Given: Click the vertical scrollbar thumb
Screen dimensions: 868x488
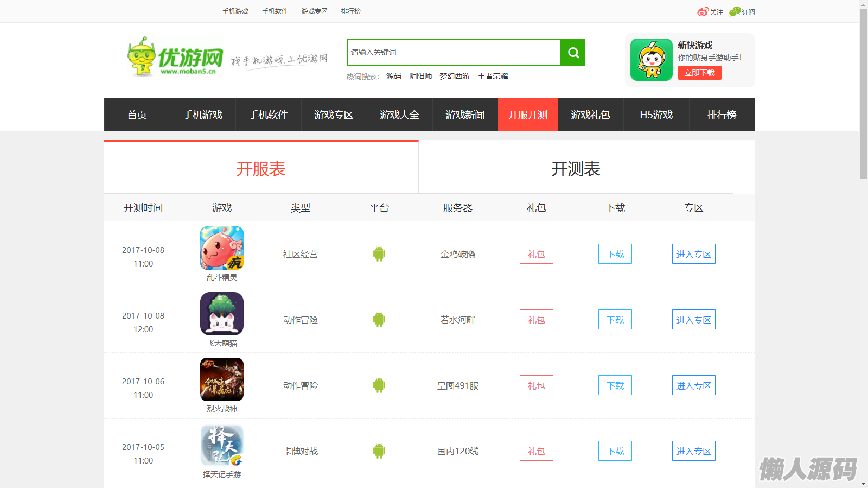Looking at the screenshot, I should [x=864, y=94].
